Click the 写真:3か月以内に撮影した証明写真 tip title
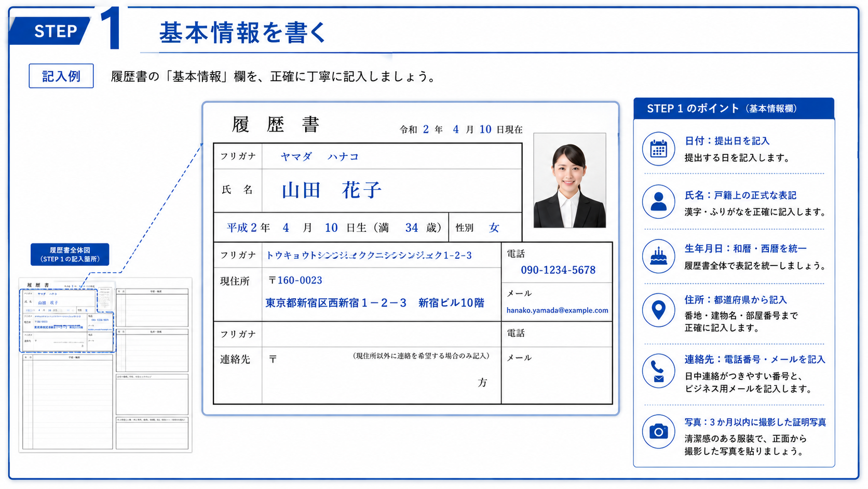The image size is (868, 489). point(755,422)
